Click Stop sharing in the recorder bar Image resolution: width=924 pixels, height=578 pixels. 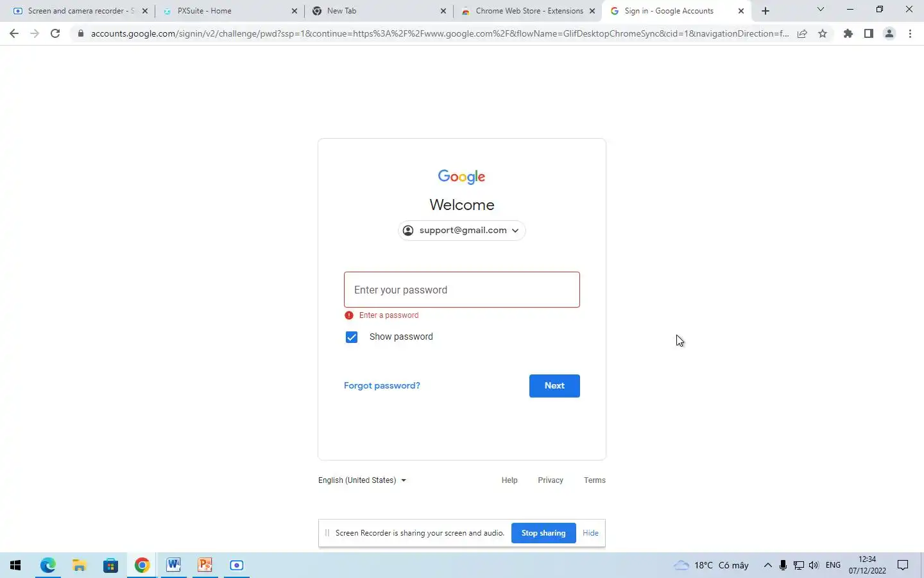[543, 533]
